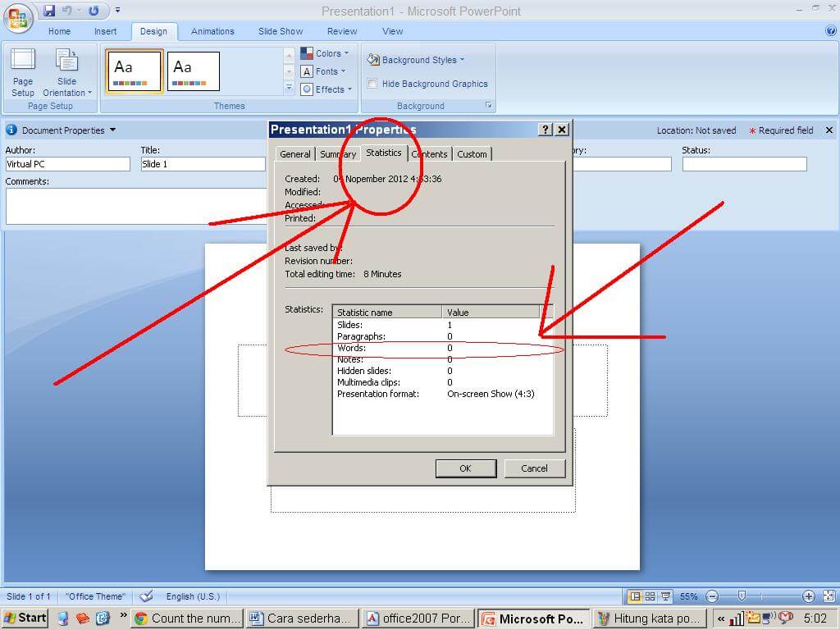The image size is (840, 630).
Task: Click the Comments text box
Action: (137, 206)
